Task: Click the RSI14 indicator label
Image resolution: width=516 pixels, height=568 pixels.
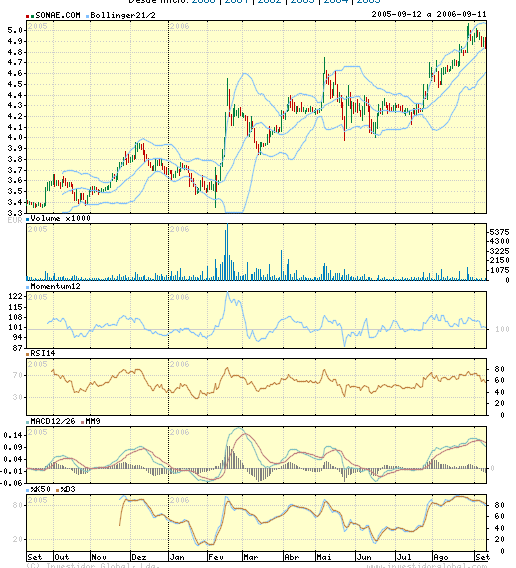Action: [x=43, y=353]
